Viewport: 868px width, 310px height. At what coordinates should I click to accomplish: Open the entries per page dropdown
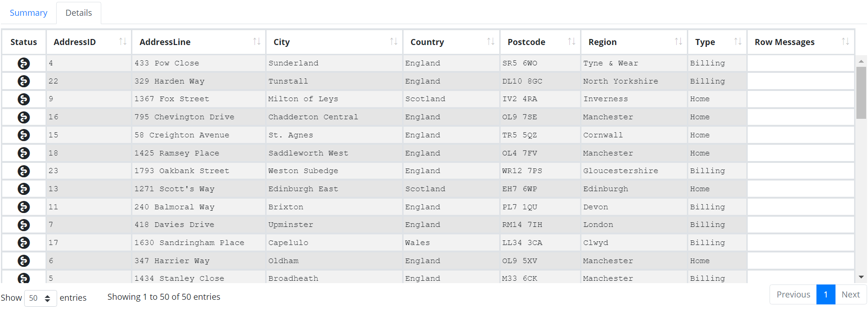pyautogui.click(x=40, y=298)
